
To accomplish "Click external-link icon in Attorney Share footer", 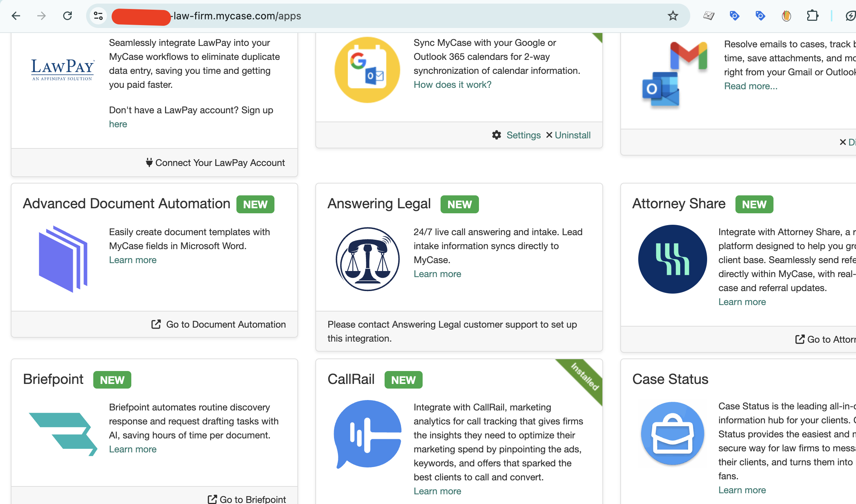I will 800,339.
